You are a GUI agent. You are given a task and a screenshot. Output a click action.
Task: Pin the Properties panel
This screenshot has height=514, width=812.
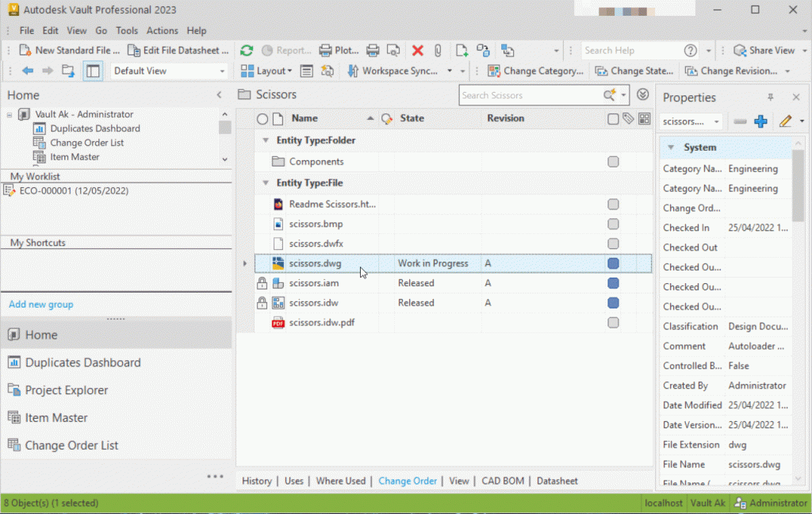tap(771, 98)
